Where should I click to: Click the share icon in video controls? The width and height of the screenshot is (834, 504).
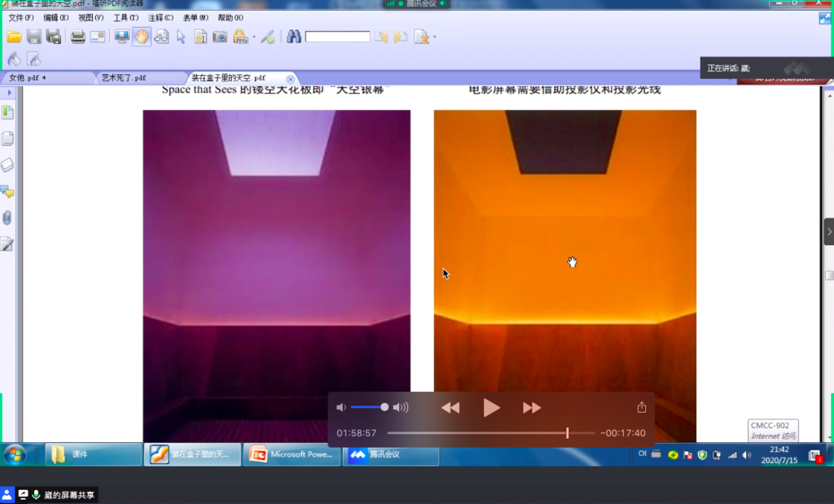click(642, 407)
